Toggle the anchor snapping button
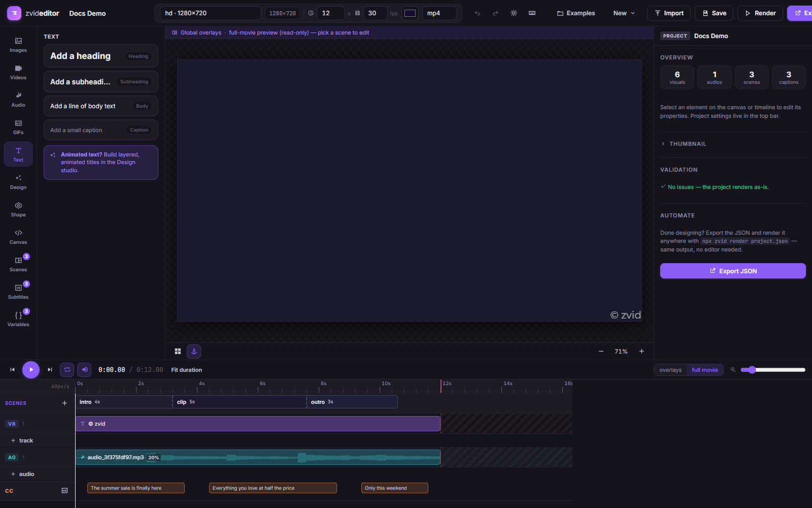 pyautogui.click(x=194, y=351)
